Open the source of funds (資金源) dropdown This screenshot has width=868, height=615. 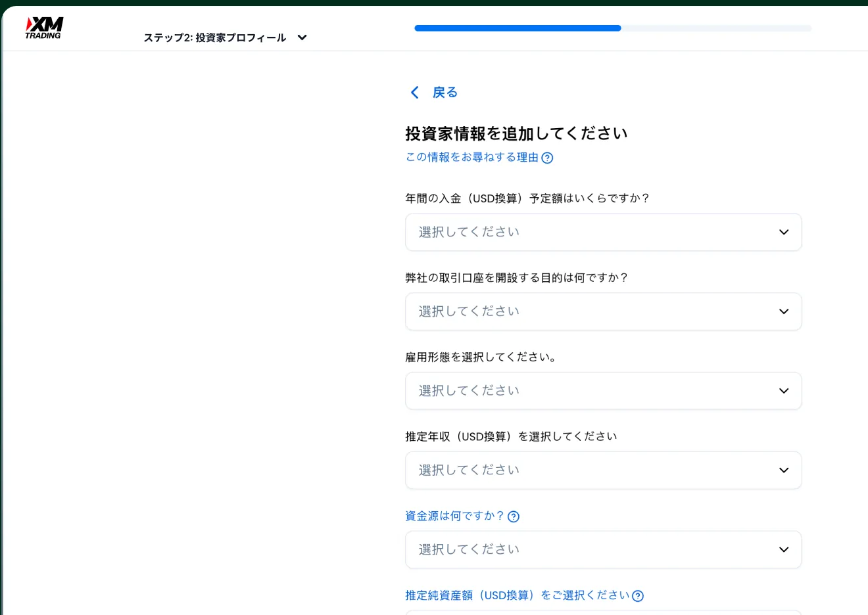tap(603, 550)
